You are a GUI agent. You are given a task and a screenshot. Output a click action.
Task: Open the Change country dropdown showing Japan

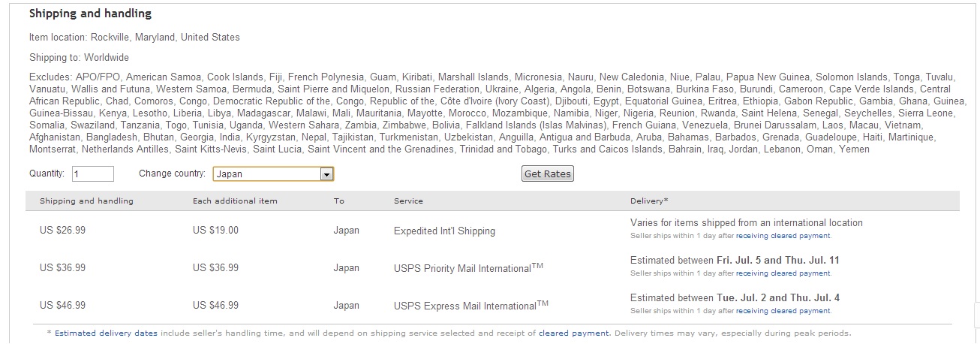(x=273, y=174)
